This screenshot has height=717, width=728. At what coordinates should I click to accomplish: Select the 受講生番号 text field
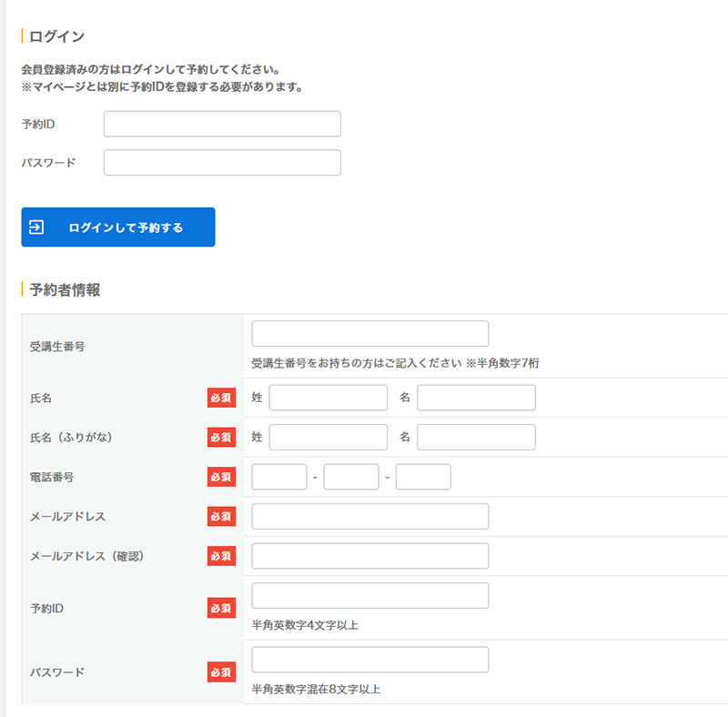[x=369, y=334]
